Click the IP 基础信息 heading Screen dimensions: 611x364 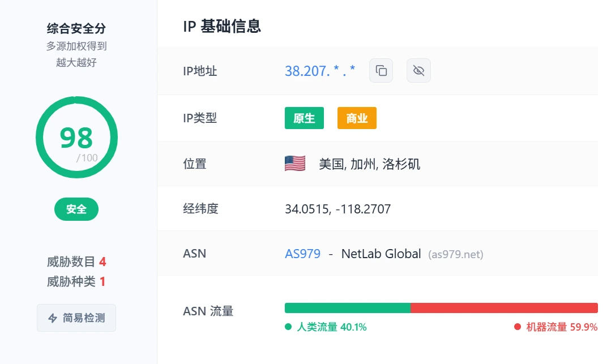pos(222,27)
